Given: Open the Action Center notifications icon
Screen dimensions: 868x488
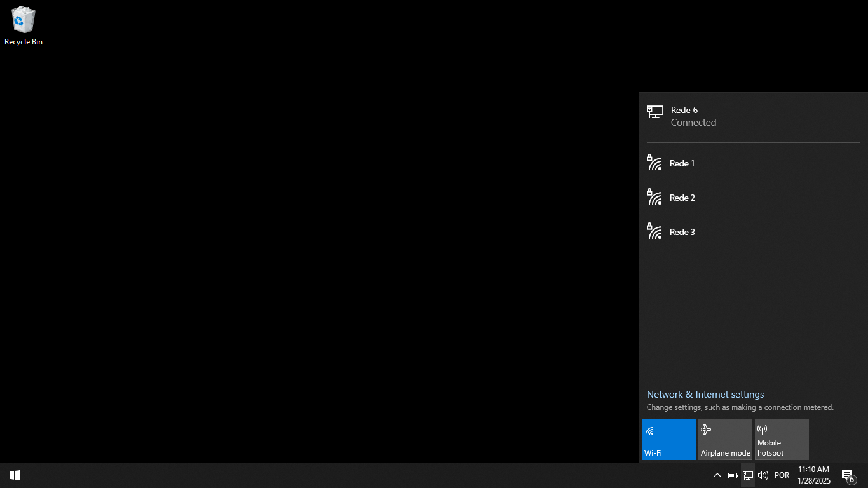Looking at the screenshot, I should point(848,475).
